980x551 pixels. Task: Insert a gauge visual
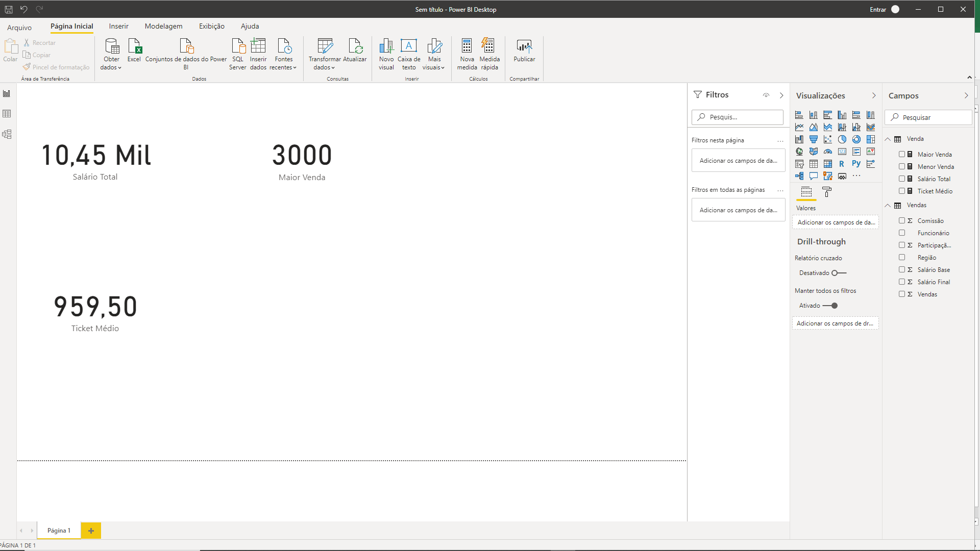pos(828,152)
